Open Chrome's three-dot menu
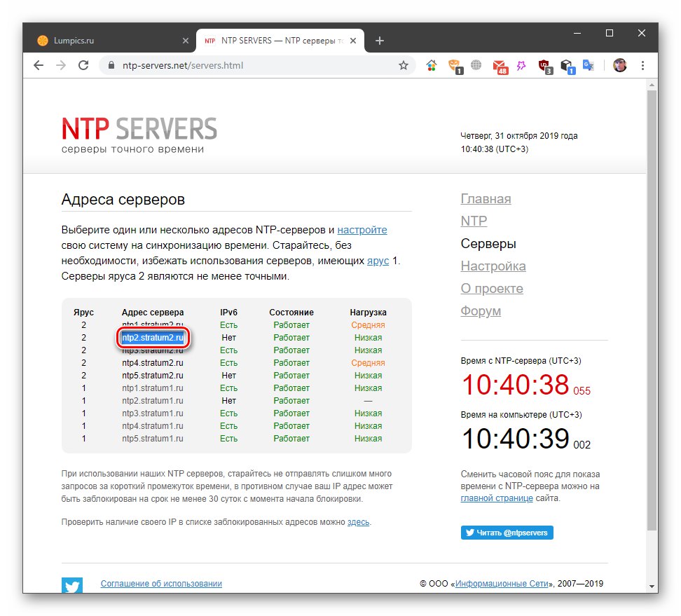This screenshot has width=681, height=616. point(642,66)
